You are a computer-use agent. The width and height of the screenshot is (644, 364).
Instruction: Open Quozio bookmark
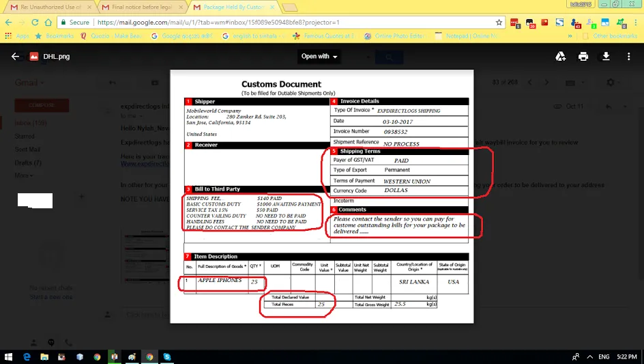click(x=111, y=36)
